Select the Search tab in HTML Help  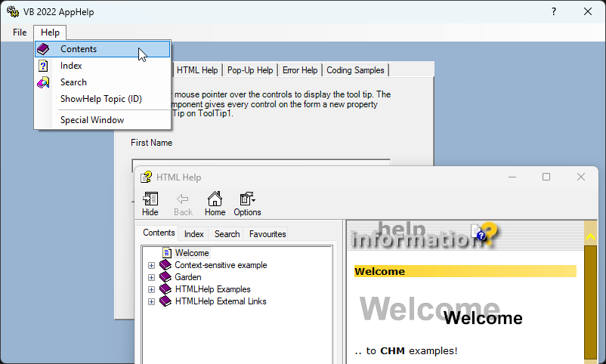click(227, 234)
